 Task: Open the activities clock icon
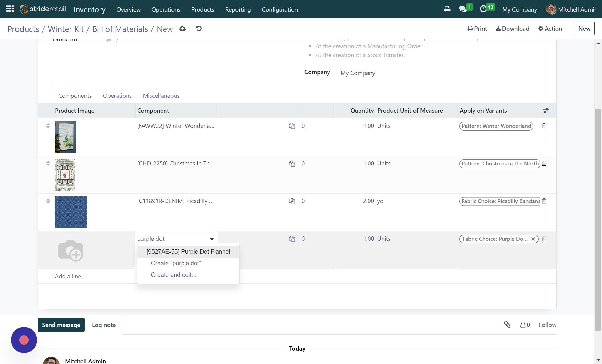(483, 9)
